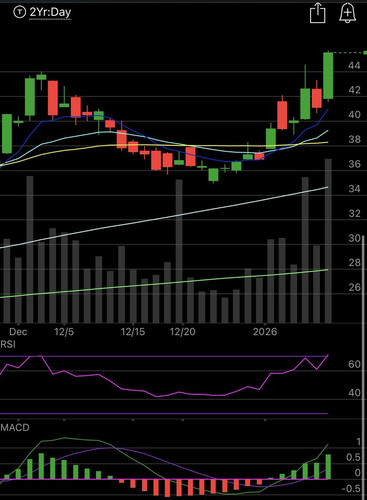
Task: Click the 44 price axis label
Action: click(x=354, y=65)
